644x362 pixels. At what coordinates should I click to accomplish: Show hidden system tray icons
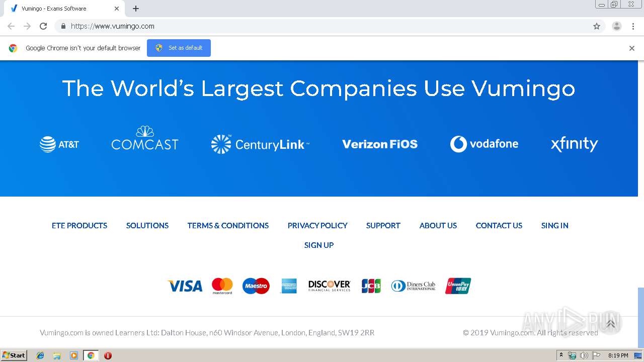point(561,355)
